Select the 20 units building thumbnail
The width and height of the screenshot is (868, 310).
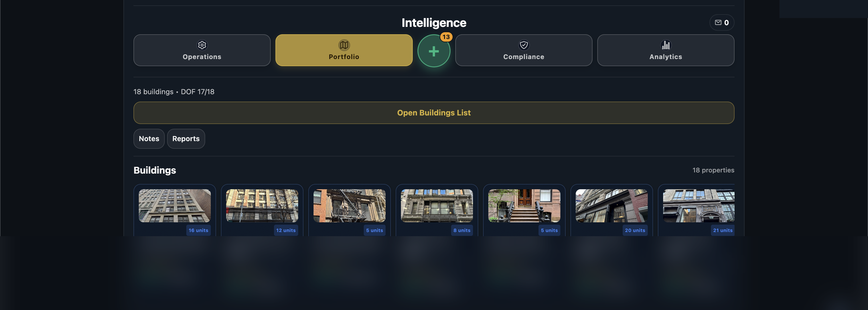(x=611, y=206)
